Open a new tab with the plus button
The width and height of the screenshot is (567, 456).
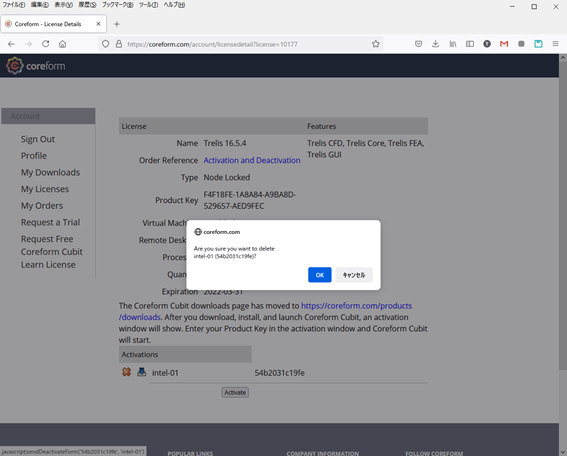[x=116, y=24]
